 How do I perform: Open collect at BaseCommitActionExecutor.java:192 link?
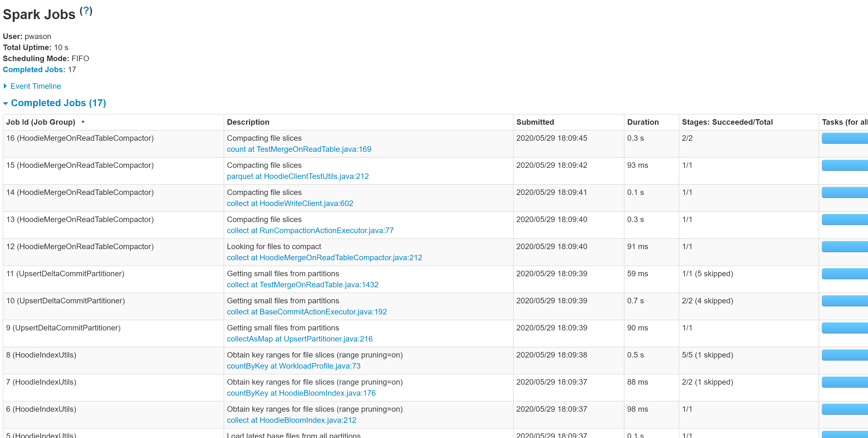tap(307, 312)
